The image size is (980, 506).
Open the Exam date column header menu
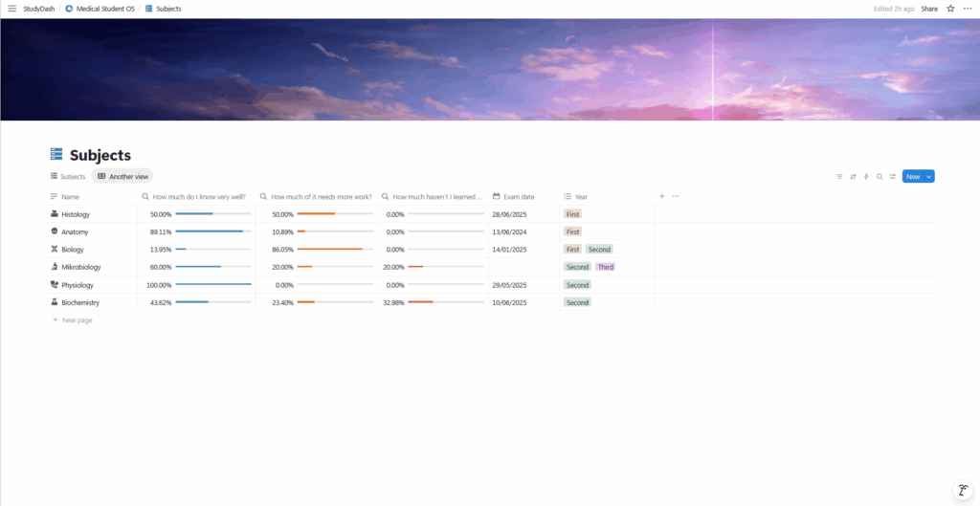519,197
